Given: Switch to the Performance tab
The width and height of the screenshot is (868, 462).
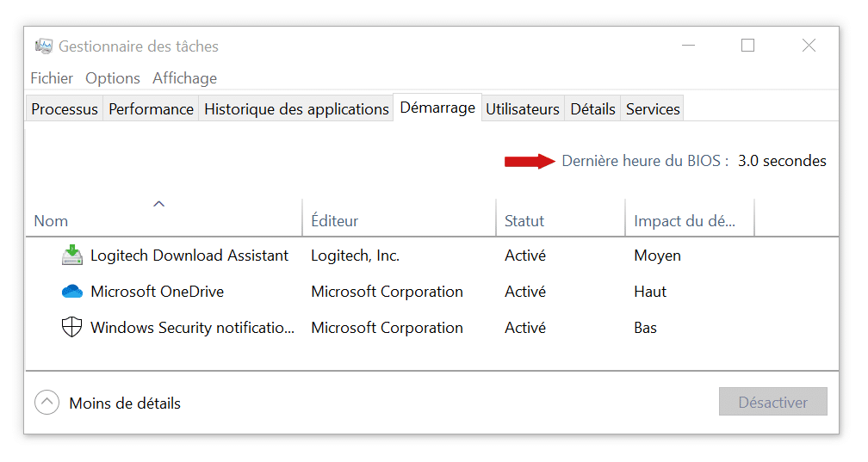Looking at the screenshot, I should tap(152, 109).
